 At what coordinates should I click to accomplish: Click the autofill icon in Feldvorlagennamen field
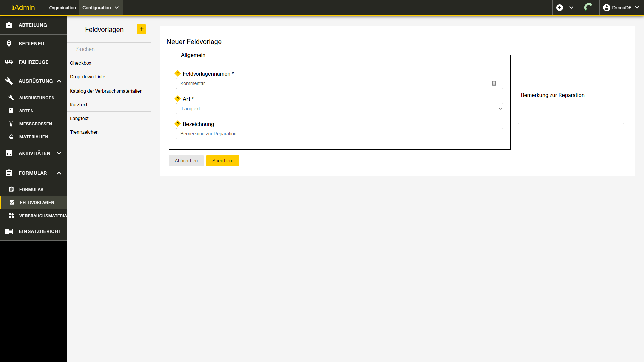494,83
